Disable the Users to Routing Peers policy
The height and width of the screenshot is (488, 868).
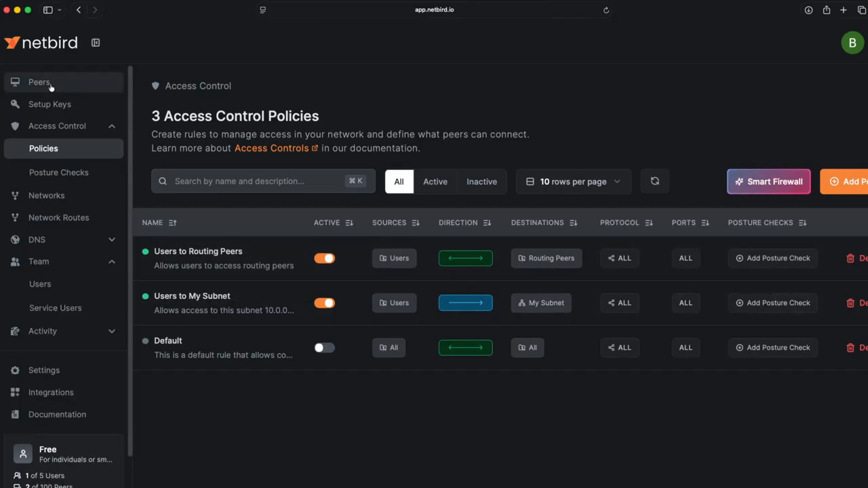click(324, 258)
